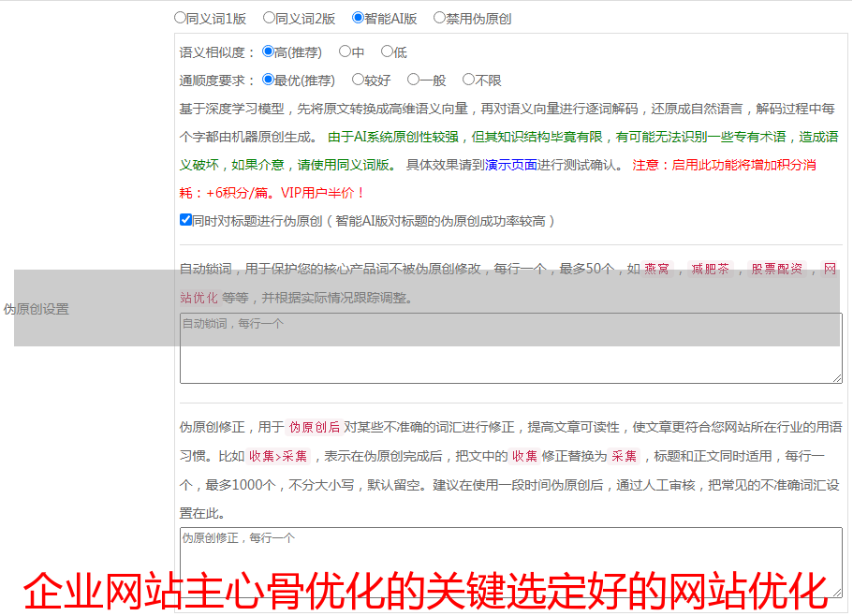Set 语义相似度 to 高(推荐)
The height and width of the screenshot is (616, 853).
click(269, 52)
